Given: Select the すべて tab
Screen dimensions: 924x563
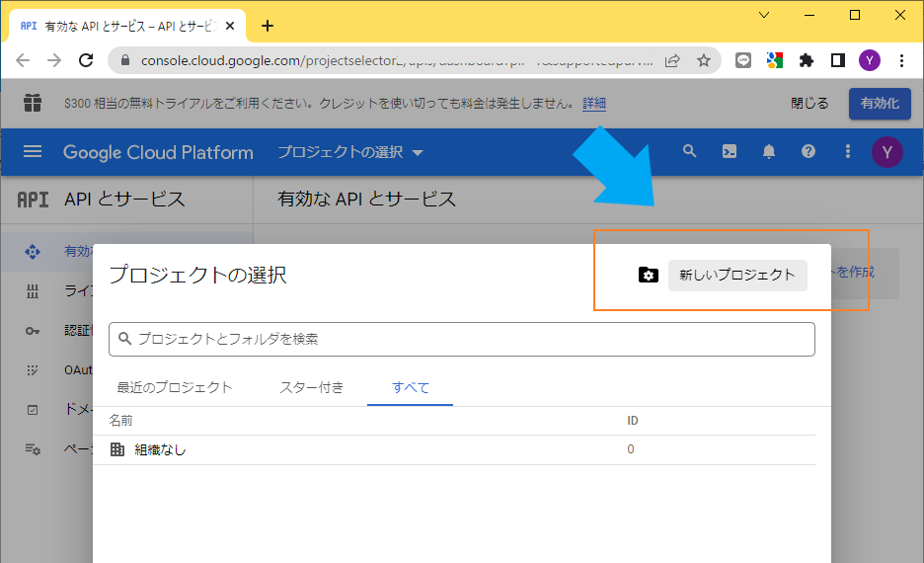Looking at the screenshot, I should (x=410, y=387).
